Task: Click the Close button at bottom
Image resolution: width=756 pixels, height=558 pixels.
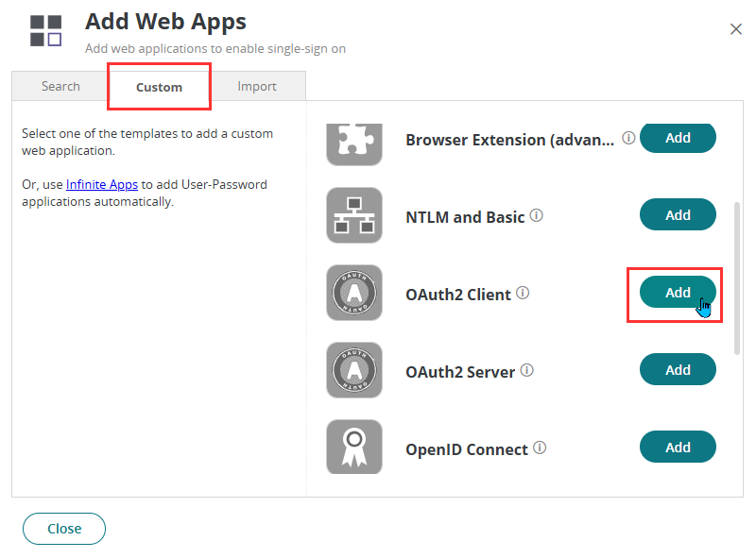Action: (x=64, y=529)
